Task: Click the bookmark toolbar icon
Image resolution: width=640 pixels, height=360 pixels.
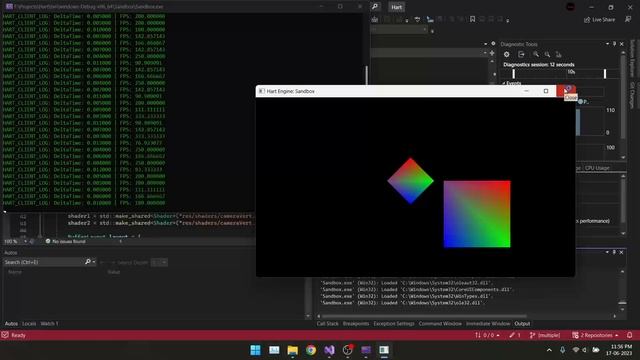Action: (x=472, y=19)
